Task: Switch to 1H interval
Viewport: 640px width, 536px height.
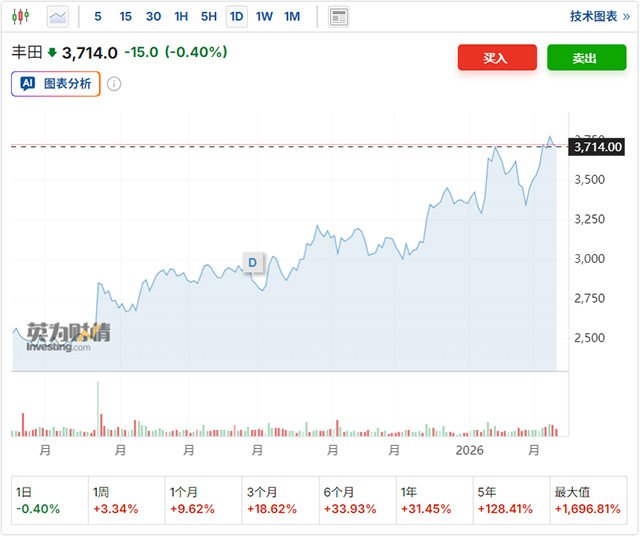Action: (181, 16)
